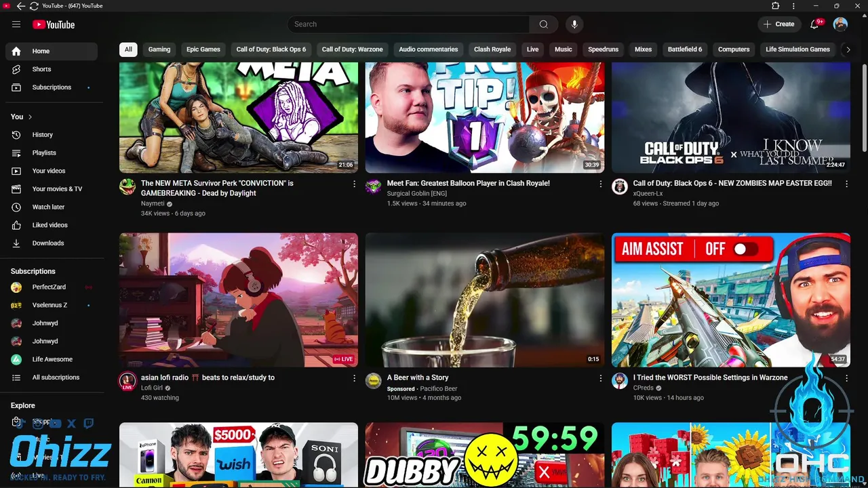The height and width of the screenshot is (488, 868).
Task: Select the Computers filter chip
Action: (734, 49)
